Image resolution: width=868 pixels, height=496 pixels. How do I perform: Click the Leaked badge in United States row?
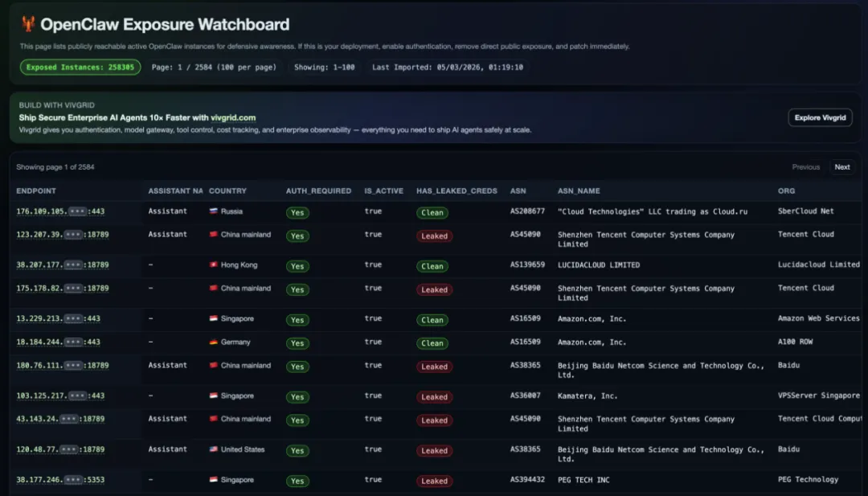[x=435, y=451]
